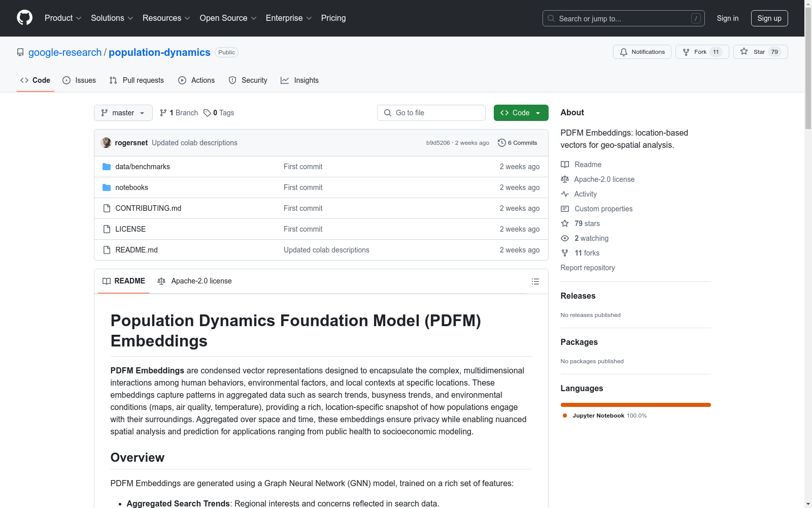Select the Apache-2.0 license tab

[x=194, y=281]
